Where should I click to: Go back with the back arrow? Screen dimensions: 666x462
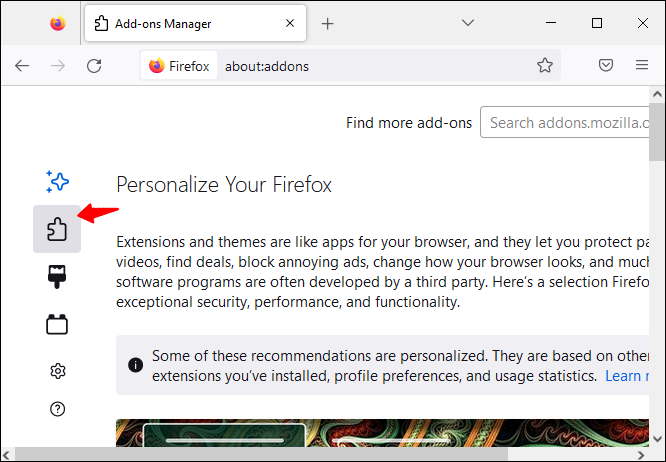[22, 66]
